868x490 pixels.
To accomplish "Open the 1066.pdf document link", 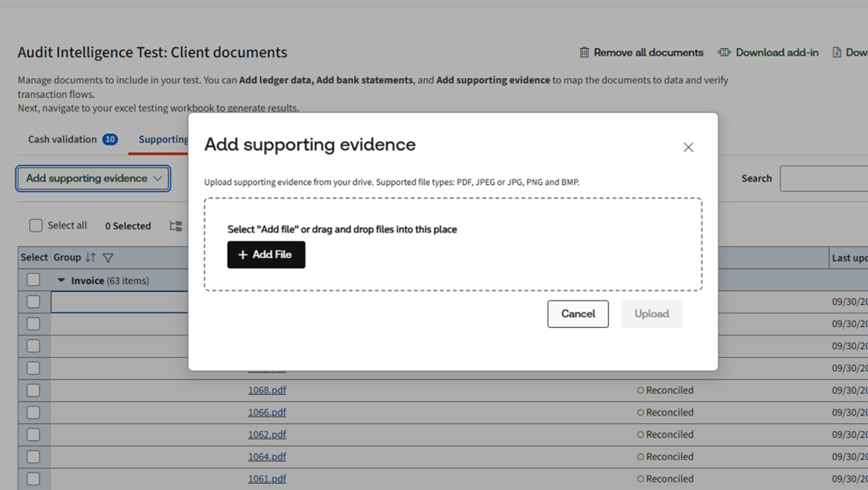I will pyautogui.click(x=267, y=413).
